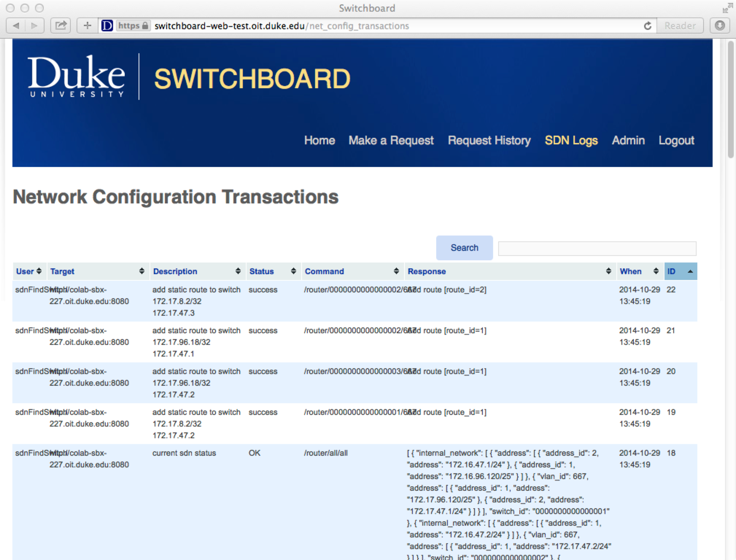Add a bookmark with the plus button
The image size is (736, 560).
point(87,26)
